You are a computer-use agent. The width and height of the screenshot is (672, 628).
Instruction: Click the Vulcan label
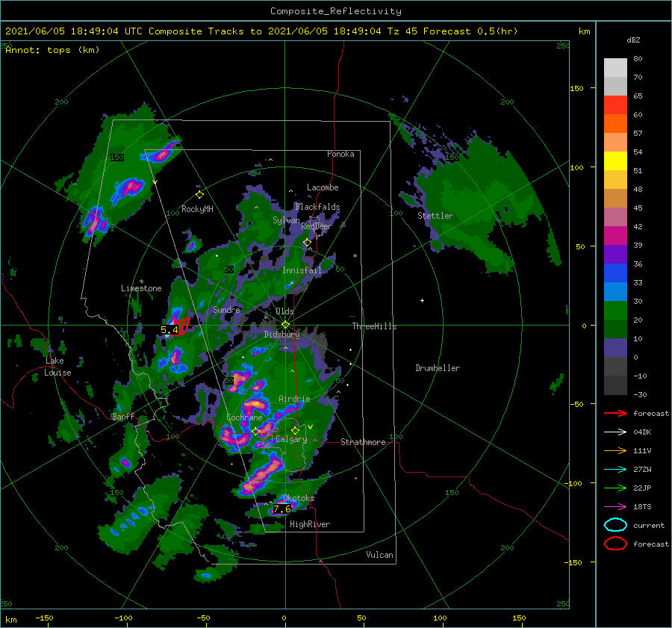(x=380, y=555)
